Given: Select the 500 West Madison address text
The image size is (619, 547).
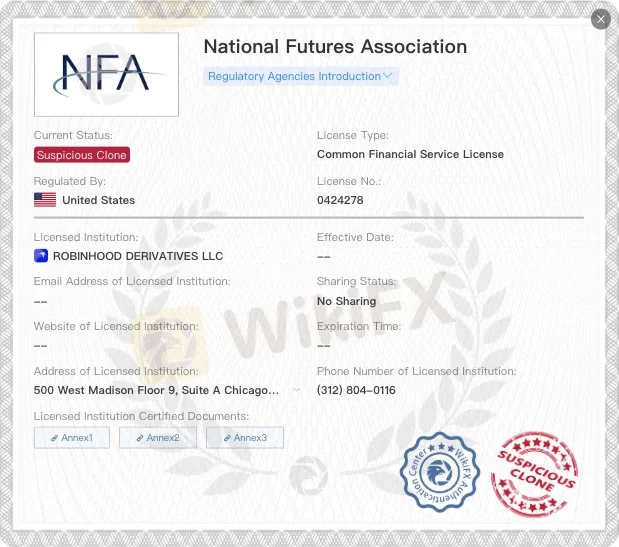Looking at the screenshot, I should point(156,390).
